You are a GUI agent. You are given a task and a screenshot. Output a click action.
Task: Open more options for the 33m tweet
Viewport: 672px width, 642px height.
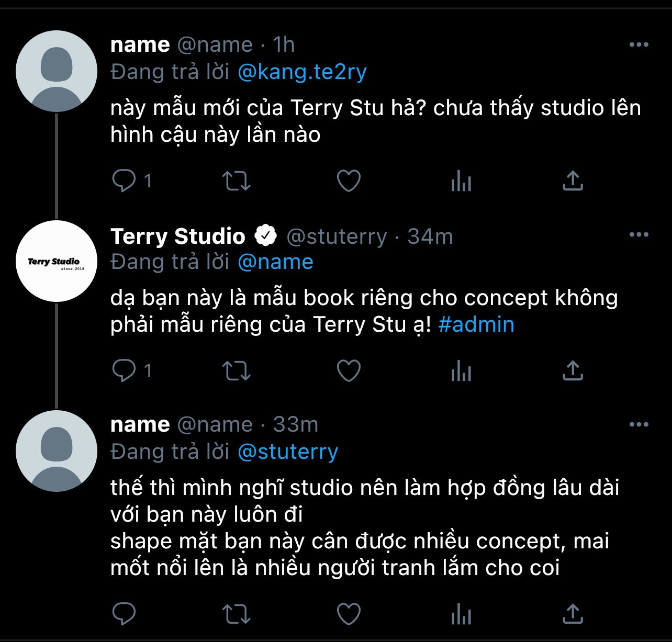pyautogui.click(x=639, y=424)
